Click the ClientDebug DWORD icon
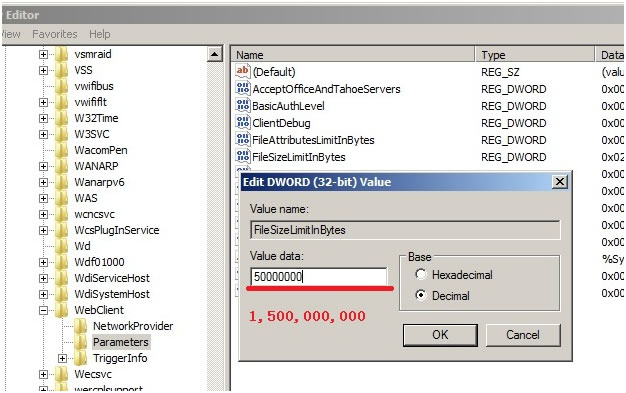 pos(243,123)
